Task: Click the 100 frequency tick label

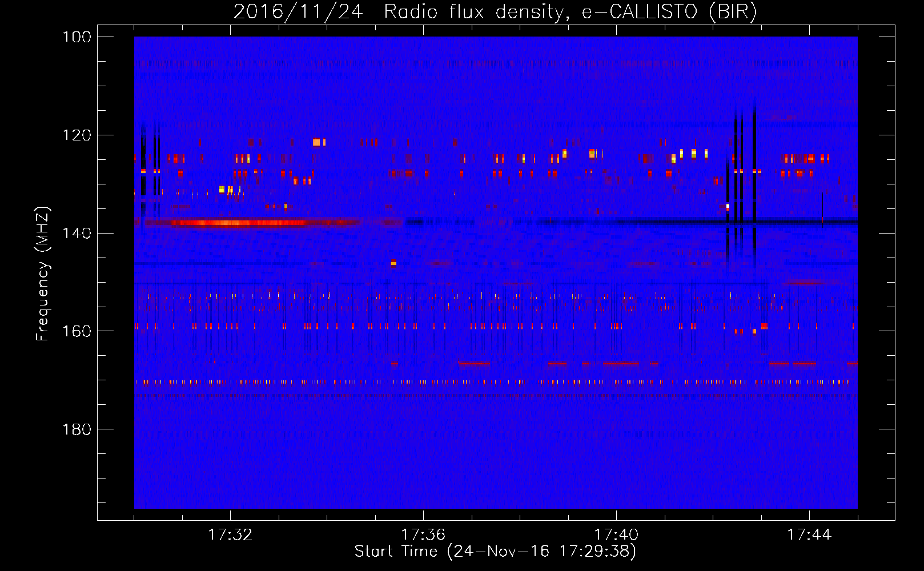Action: [77, 37]
